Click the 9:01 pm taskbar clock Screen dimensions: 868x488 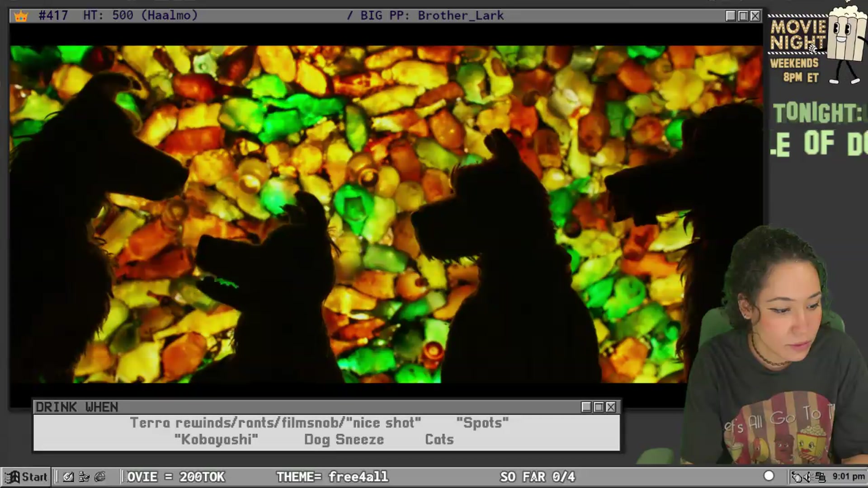tap(849, 477)
